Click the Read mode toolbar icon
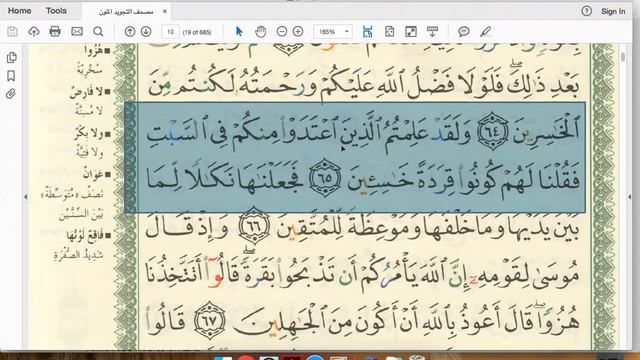 432,31
